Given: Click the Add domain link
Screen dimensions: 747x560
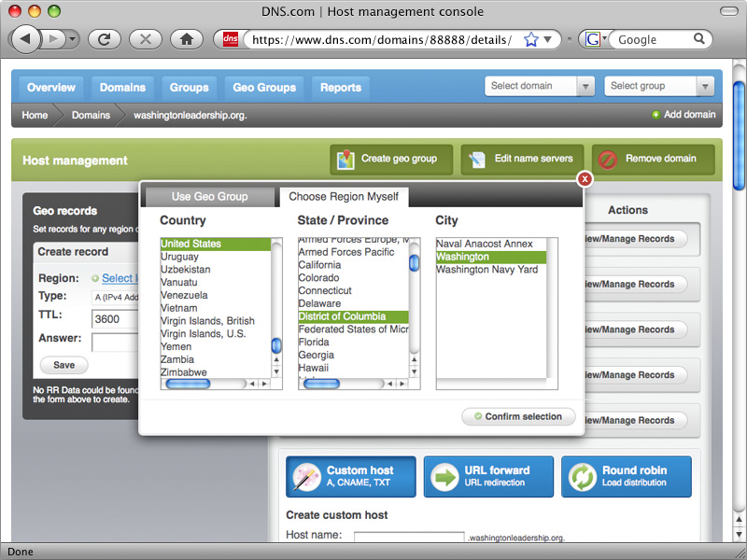Looking at the screenshot, I should [x=684, y=114].
